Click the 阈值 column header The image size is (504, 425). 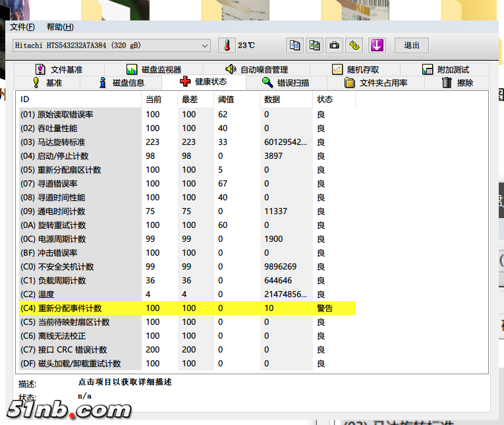[x=226, y=99]
